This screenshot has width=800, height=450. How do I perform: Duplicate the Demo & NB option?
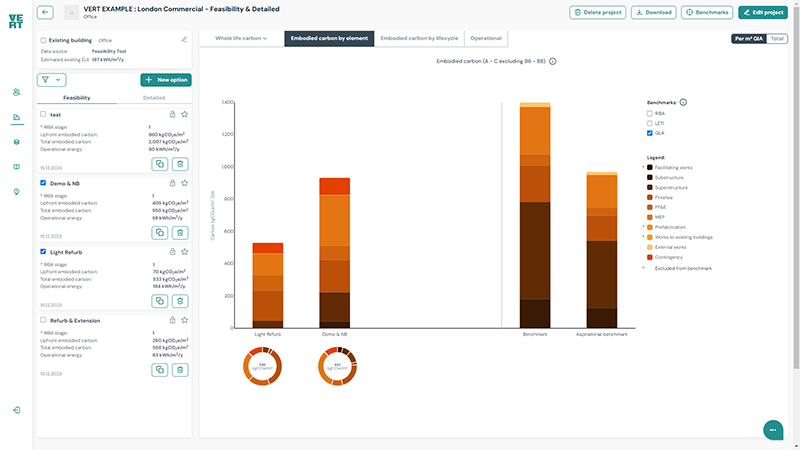(160, 233)
